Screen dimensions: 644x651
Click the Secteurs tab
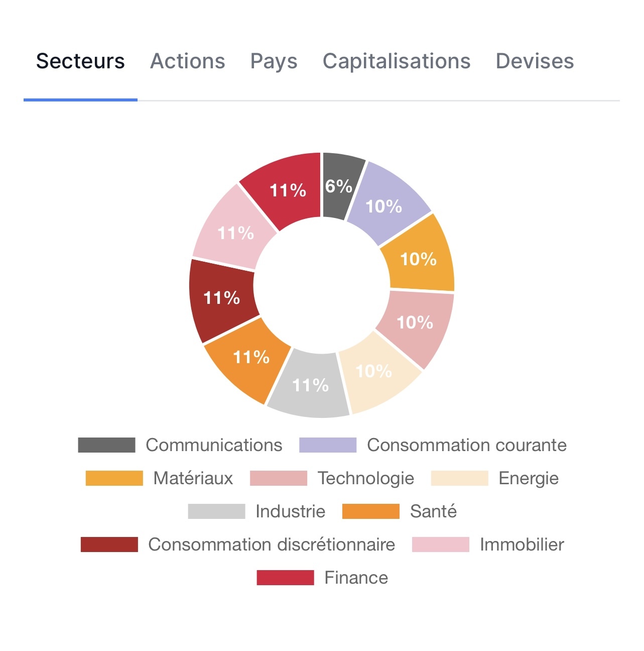[80, 61]
